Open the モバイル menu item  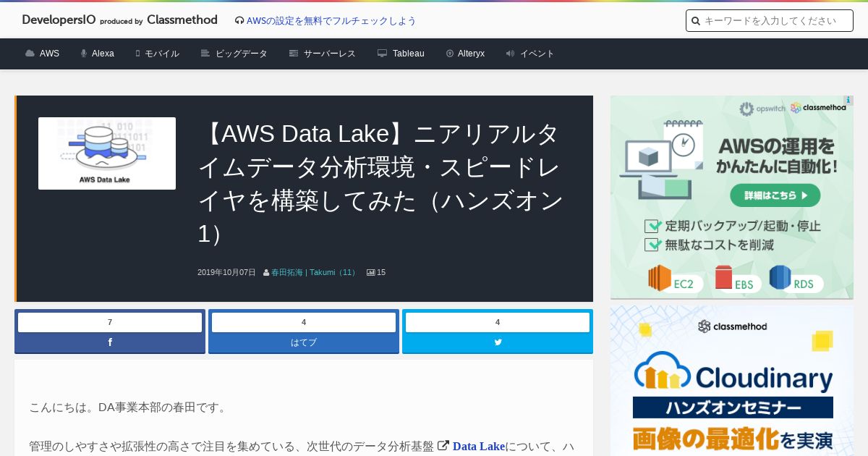(x=162, y=54)
